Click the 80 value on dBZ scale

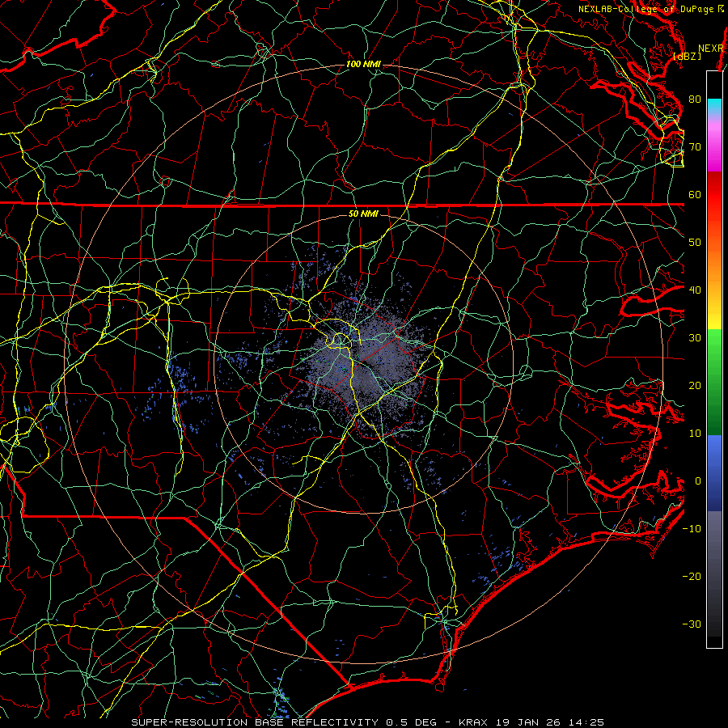(x=695, y=99)
